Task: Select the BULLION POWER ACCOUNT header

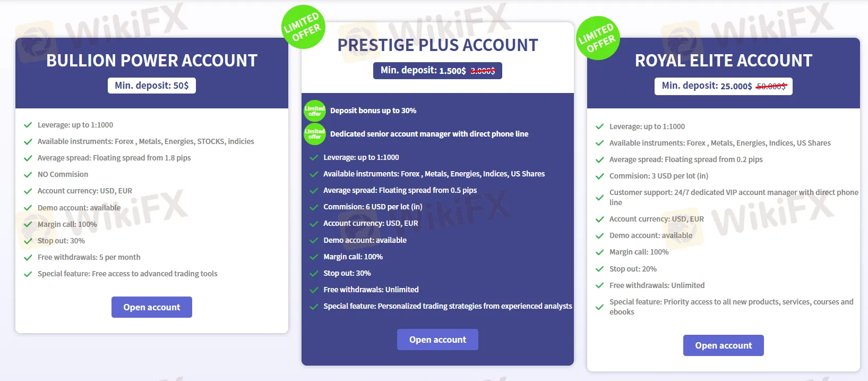Action: (151, 61)
